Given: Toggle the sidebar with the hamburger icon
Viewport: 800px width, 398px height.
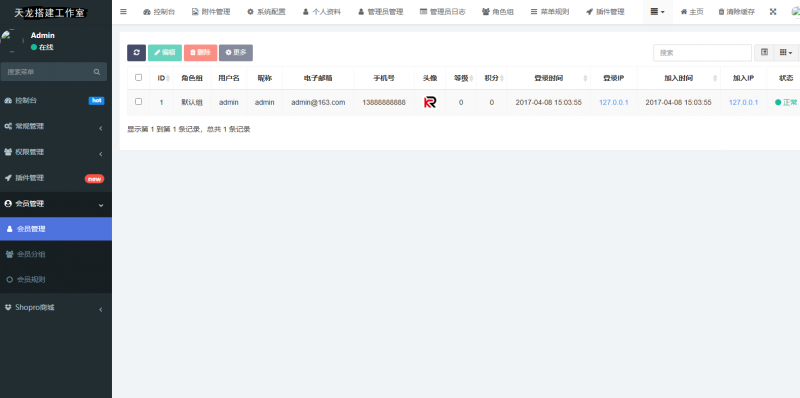Looking at the screenshot, I should click(123, 11).
